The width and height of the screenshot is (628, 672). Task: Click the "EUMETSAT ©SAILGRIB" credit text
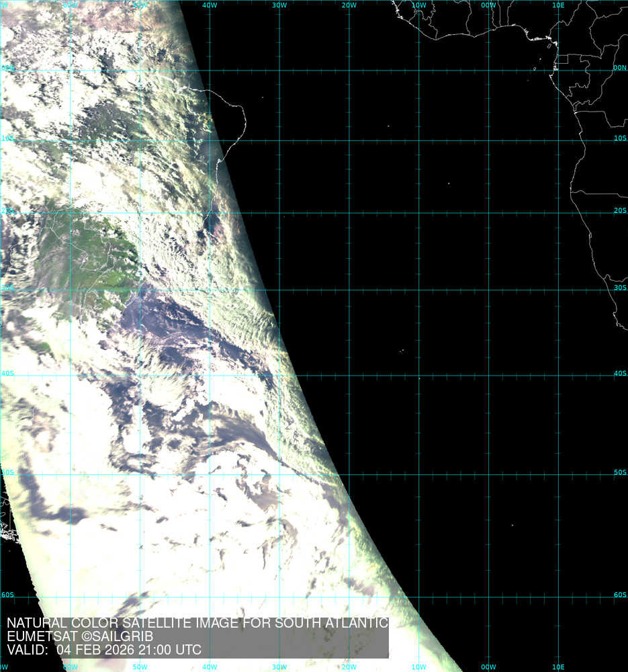[80, 636]
